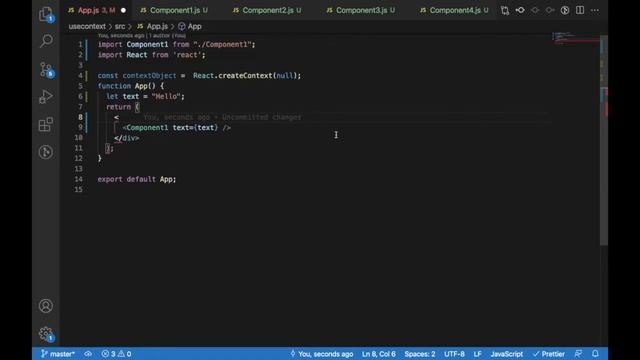
Task: Close App.js tab via unsaved dot
Action: coord(123,11)
